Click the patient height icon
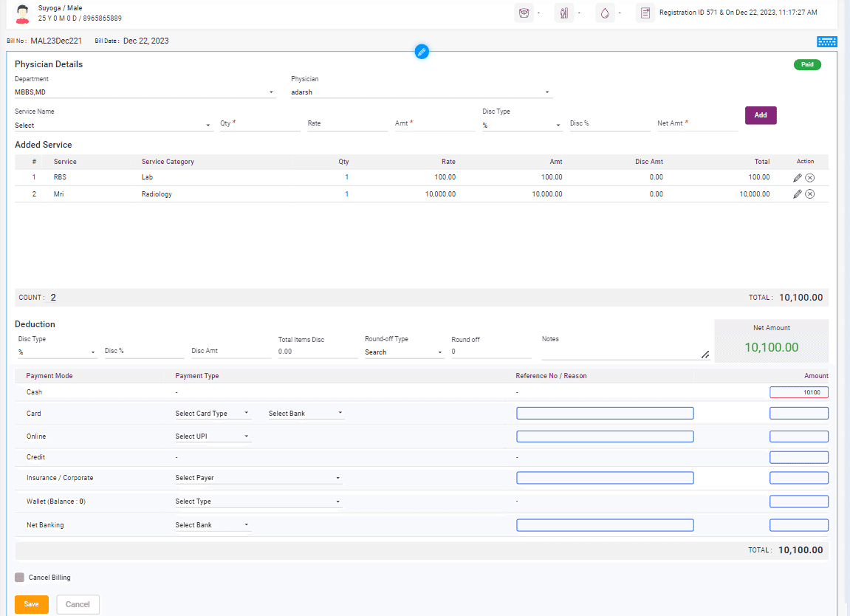The image size is (850, 616). 564,13
